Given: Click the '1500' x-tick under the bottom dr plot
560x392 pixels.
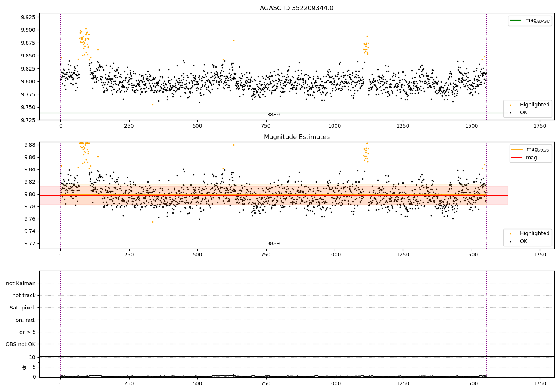Looking at the screenshot, I should coord(472,383).
